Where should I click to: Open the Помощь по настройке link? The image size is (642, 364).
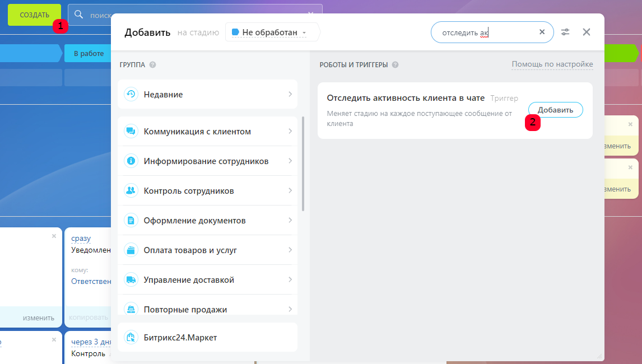pyautogui.click(x=552, y=64)
